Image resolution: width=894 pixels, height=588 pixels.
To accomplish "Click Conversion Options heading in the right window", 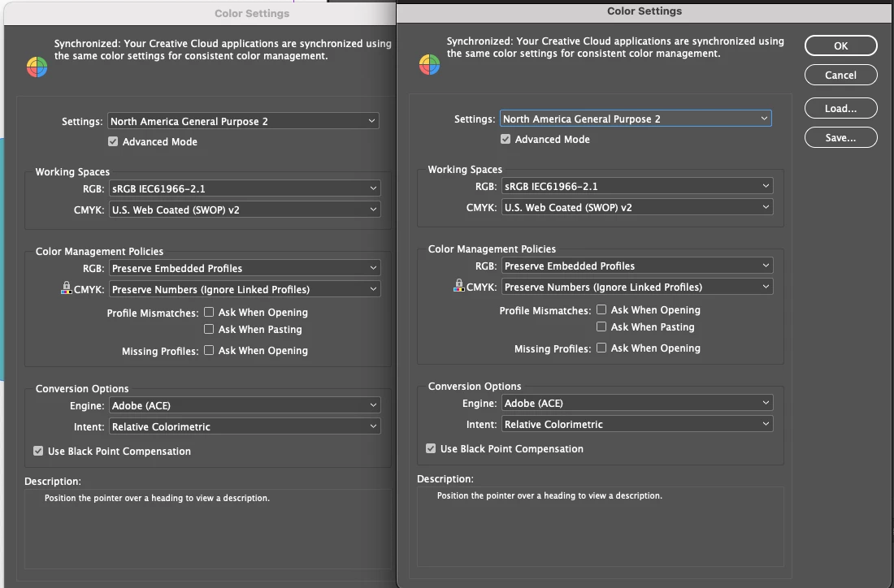I will [x=475, y=386].
